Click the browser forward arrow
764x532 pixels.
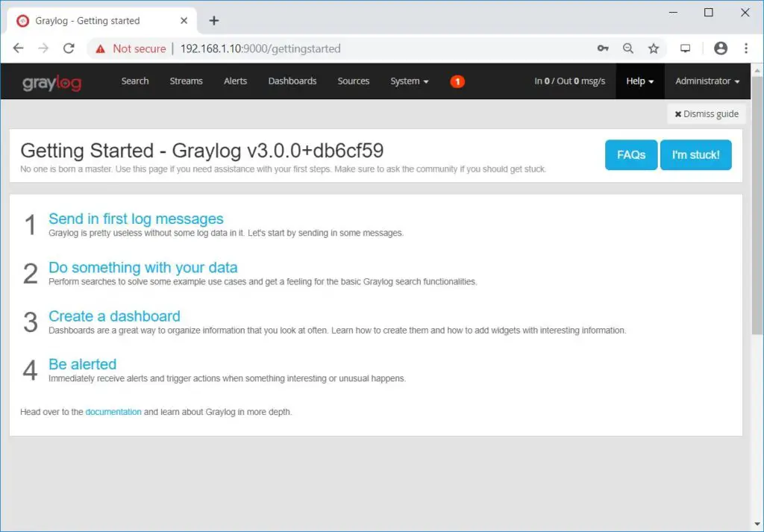43,48
